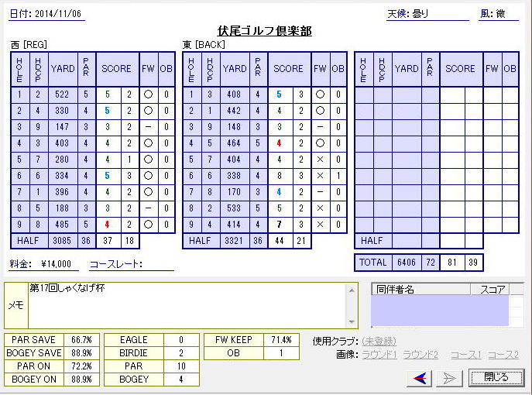
Task: Select East hole 6 score 8
Action: point(280,176)
